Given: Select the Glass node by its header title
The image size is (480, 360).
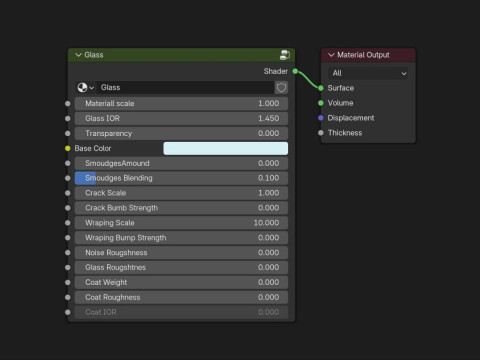Looking at the screenshot, I should click(94, 55).
